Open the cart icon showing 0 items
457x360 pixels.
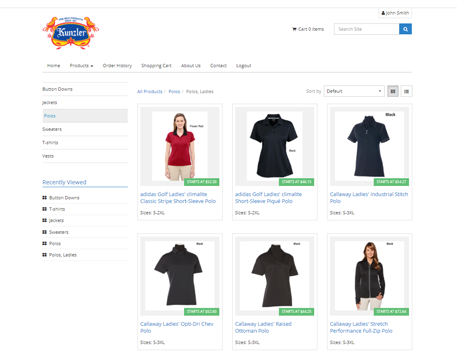pos(308,29)
